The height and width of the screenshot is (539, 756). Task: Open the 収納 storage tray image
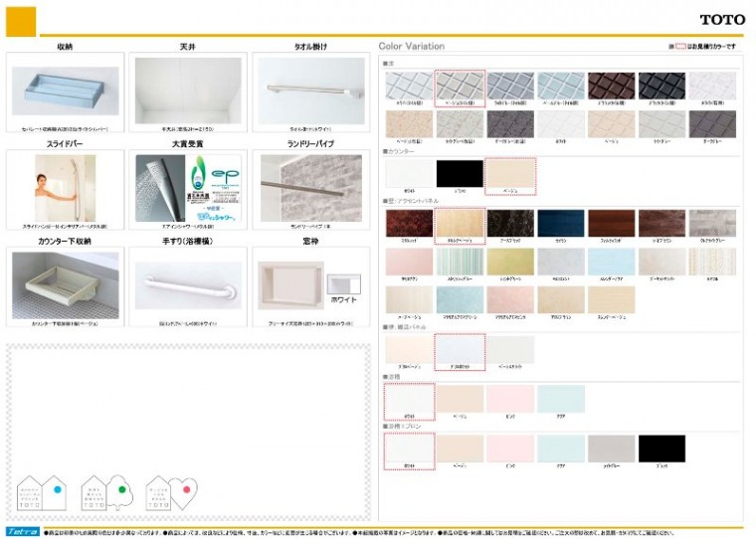coord(65,91)
